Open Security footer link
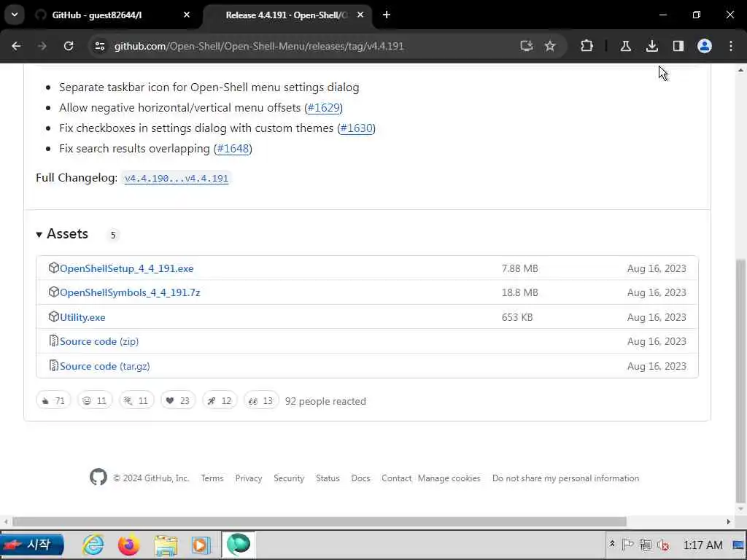The height and width of the screenshot is (560, 747). click(289, 478)
